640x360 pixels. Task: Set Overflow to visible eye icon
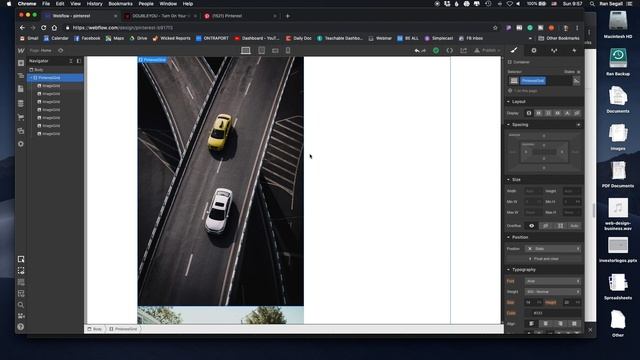pos(531,226)
